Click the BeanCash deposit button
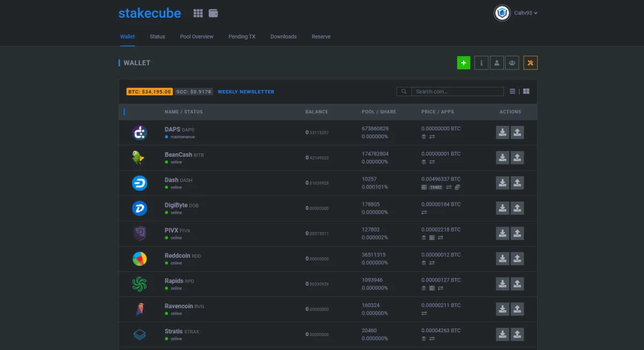This screenshot has width=644, height=350. click(x=502, y=158)
